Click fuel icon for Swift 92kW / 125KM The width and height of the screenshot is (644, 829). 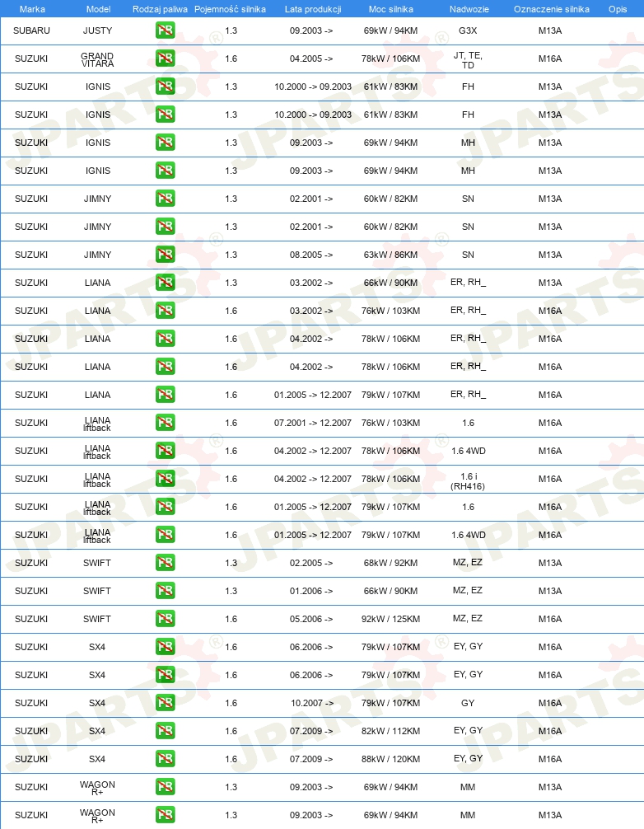(x=166, y=619)
